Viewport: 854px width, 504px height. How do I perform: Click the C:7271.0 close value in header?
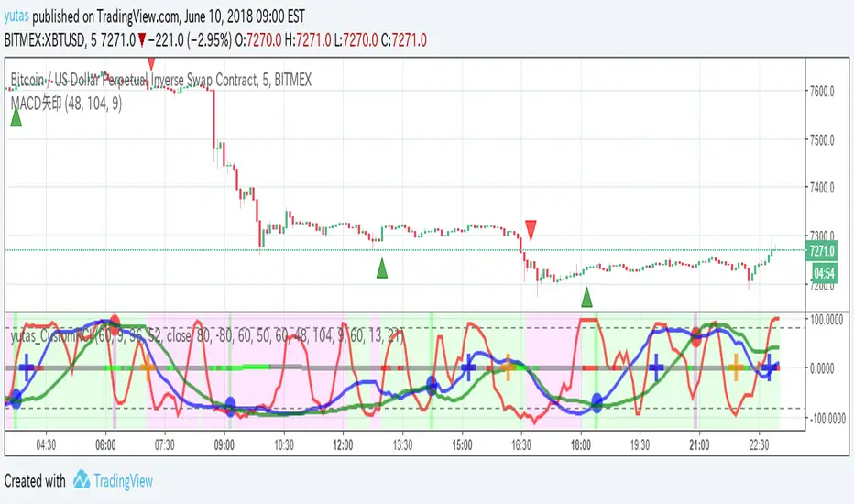[x=403, y=39]
